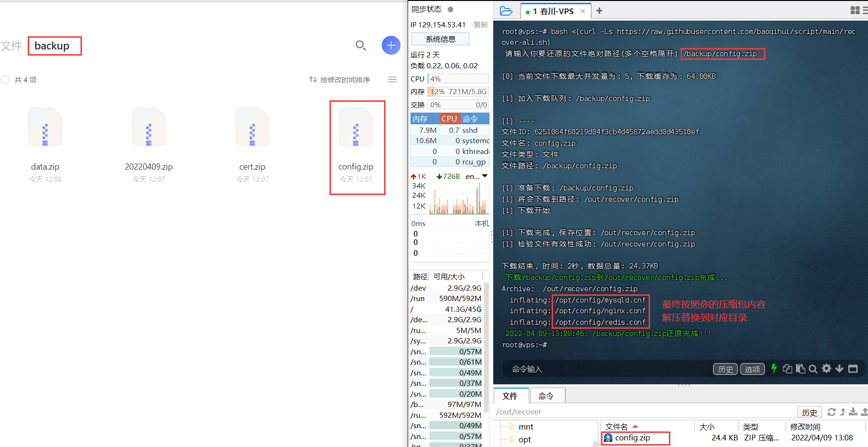Viewport: 868px width, 447px height.
Task: Select the rcu_gp process row
Action: coord(450,162)
